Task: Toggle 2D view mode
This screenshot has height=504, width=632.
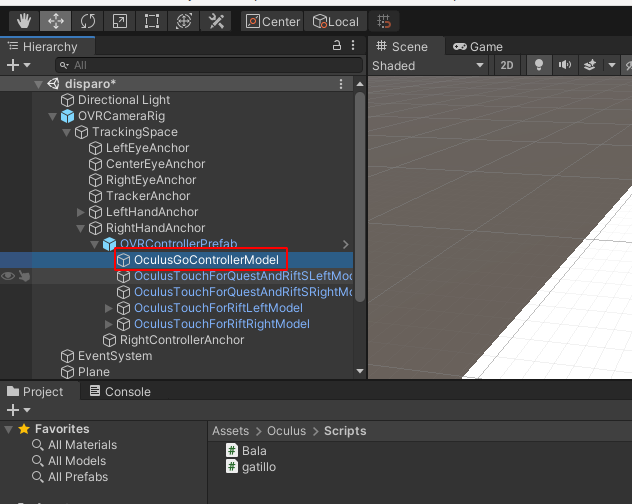Action: pyautogui.click(x=507, y=65)
